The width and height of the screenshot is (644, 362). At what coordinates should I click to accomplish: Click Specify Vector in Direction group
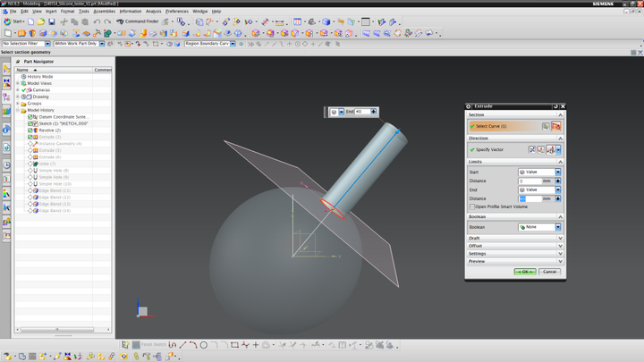pyautogui.click(x=489, y=150)
